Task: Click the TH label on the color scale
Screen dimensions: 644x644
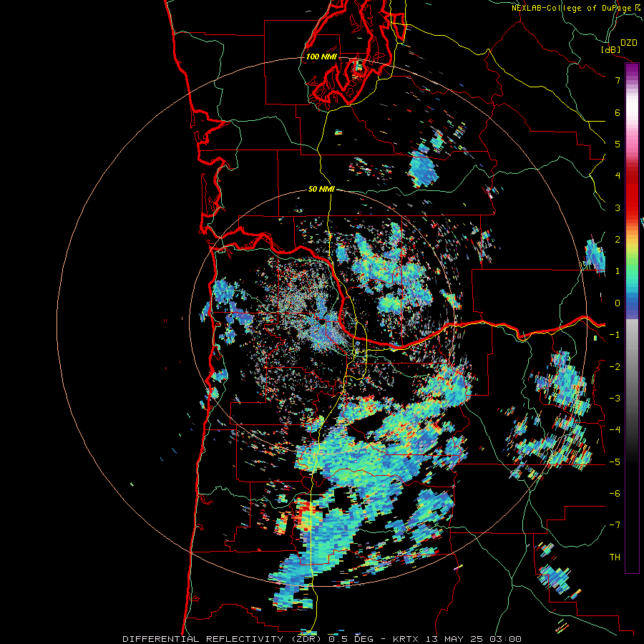Action: (x=615, y=557)
